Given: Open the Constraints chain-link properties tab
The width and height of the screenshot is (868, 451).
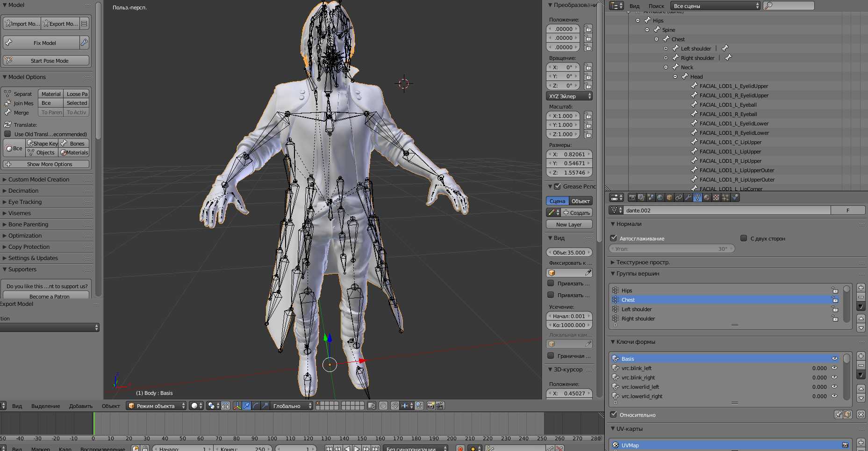Looking at the screenshot, I should [679, 197].
